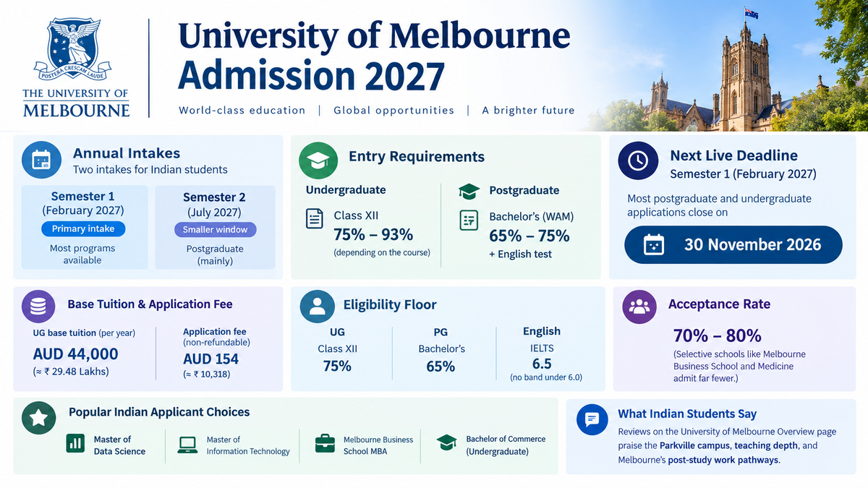Image resolution: width=868 pixels, height=488 pixels.
Task: Click the PG Bachelor's 65% value
Action: [x=441, y=367]
